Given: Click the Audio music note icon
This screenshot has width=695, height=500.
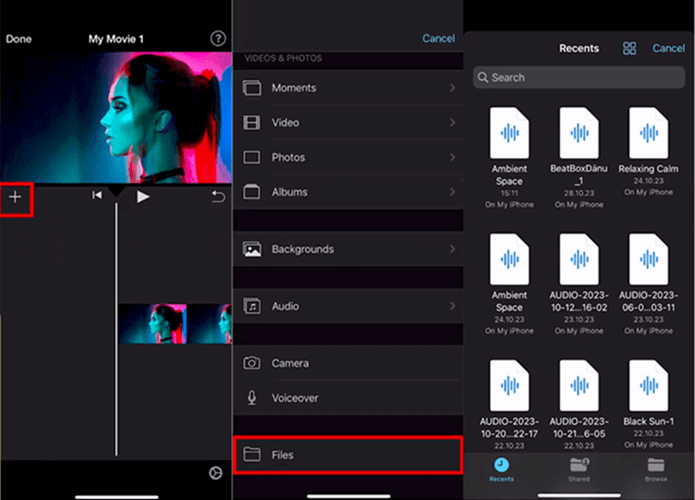Looking at the screenshot, I should [x=252, y=306].
